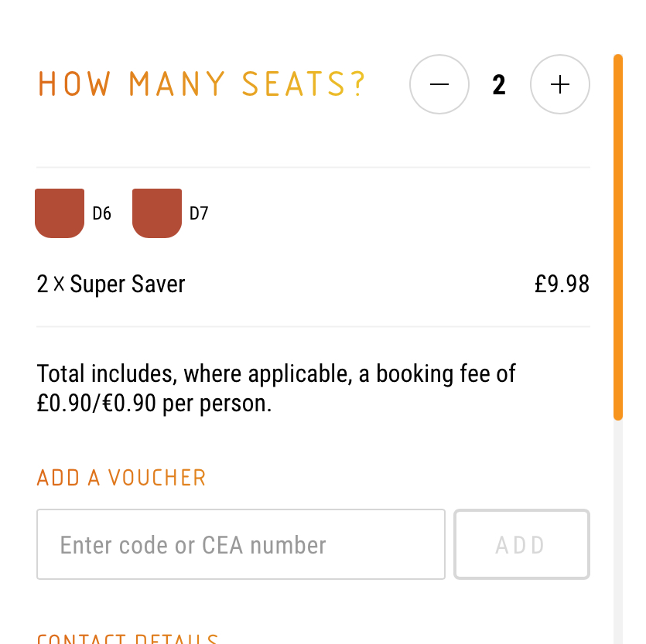Viewport: 646px width, 644px height.
Task: Decrease the seat count to one
Action: click(439, 84)
